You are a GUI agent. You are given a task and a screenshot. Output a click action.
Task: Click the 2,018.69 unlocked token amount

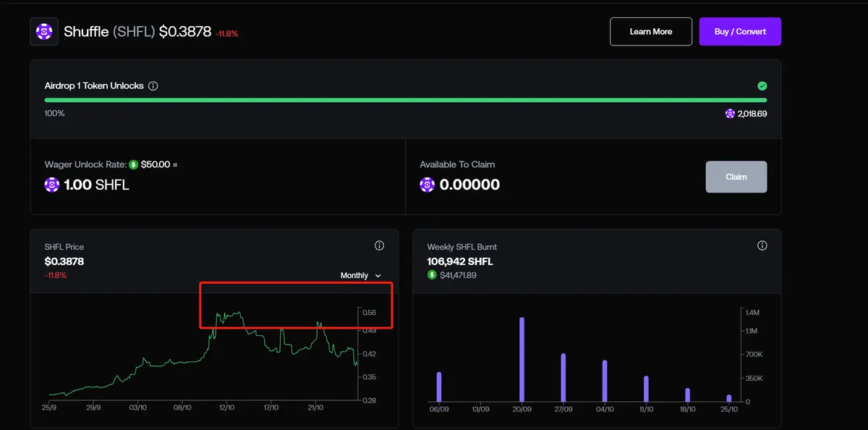click(752, 114)
